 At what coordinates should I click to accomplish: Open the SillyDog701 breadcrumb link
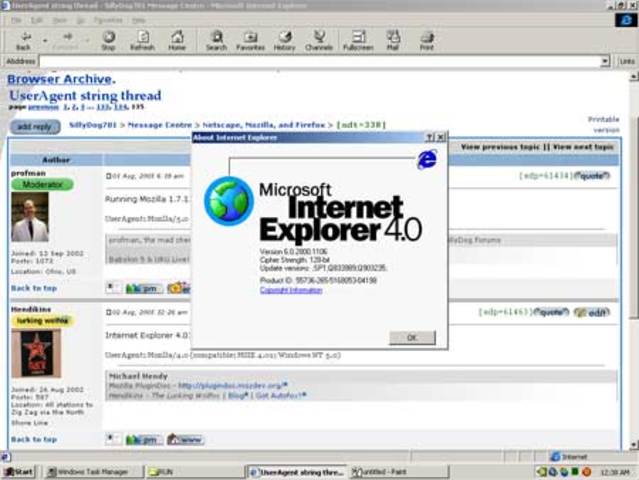[93, 125]
